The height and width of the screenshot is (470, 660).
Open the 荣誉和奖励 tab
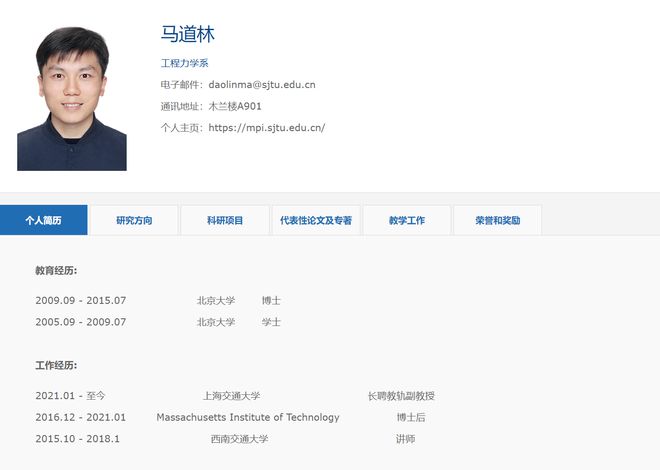tap(498, 220)
